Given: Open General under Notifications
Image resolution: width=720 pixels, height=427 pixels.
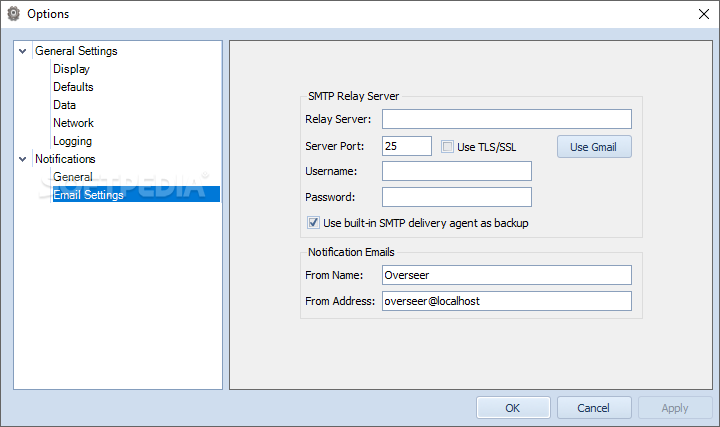Looking at the screenshot, I should point(73,177).
